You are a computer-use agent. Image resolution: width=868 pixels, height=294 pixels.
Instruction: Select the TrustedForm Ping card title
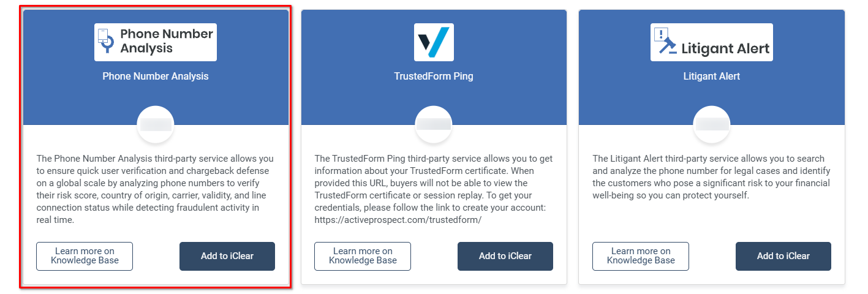[434, 77]
